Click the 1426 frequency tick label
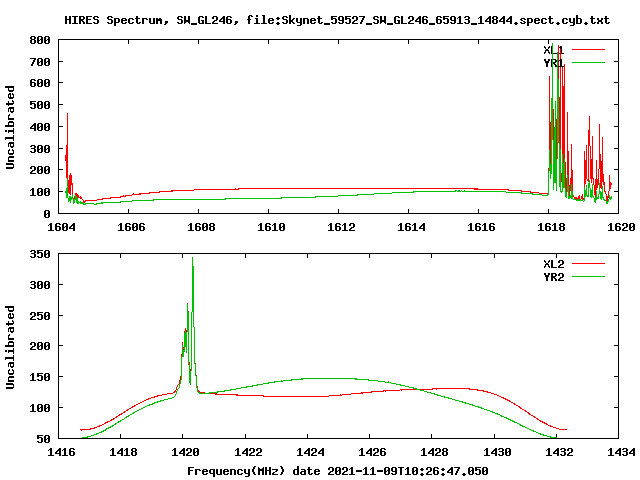This screenshot has width=640, height=480. [372, 452]
